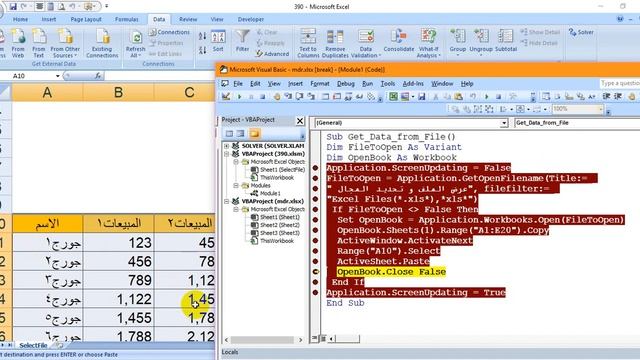The height and width of the screenshot is (360, 640).
Task: Click Project panel horizontal scrollbar
Action: [x=263, y=340]
